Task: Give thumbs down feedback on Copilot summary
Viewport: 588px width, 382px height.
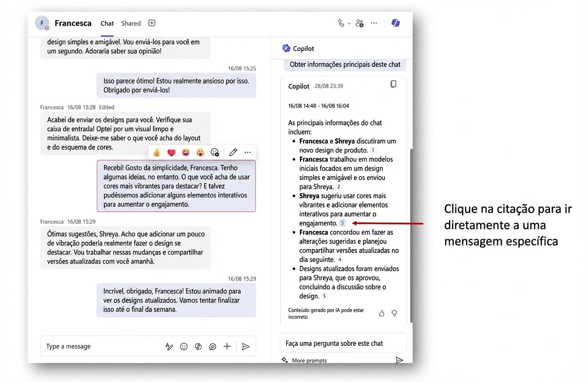Action: 394,313
